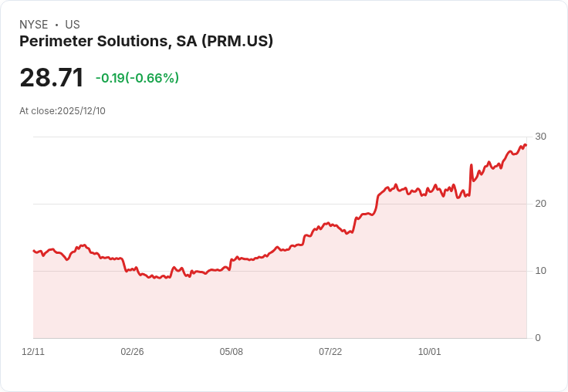The width and height of the screenshot is (568, 392).
Task: Click the 20 y-axis value label
Action: pos(540,204)
